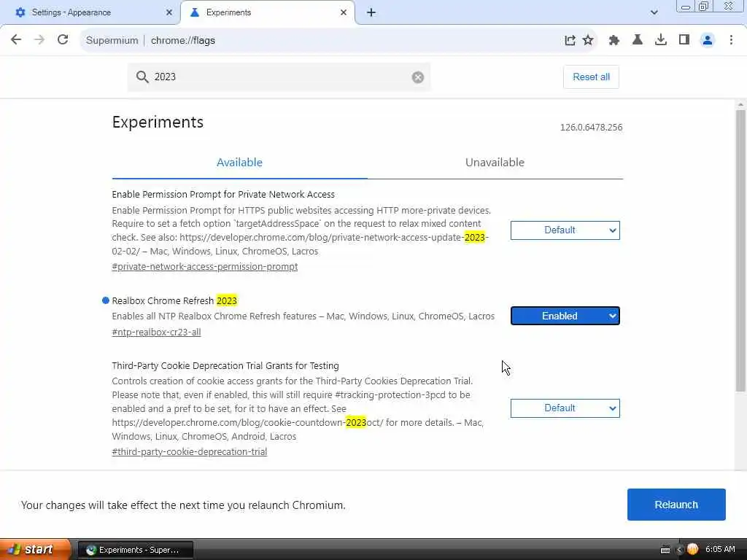Open the tab search chevron
747x560 pixels.
click(x=654, y=12)
